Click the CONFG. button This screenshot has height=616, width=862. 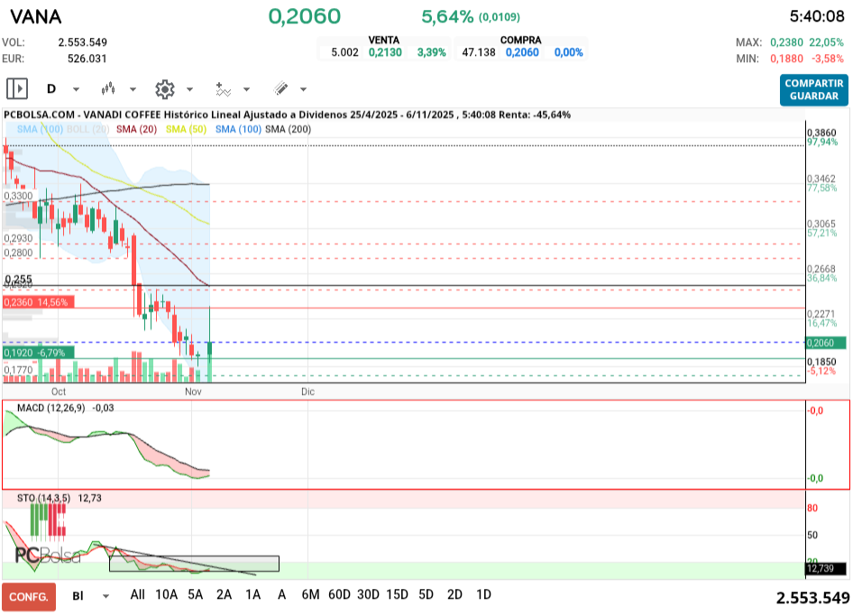29,597
